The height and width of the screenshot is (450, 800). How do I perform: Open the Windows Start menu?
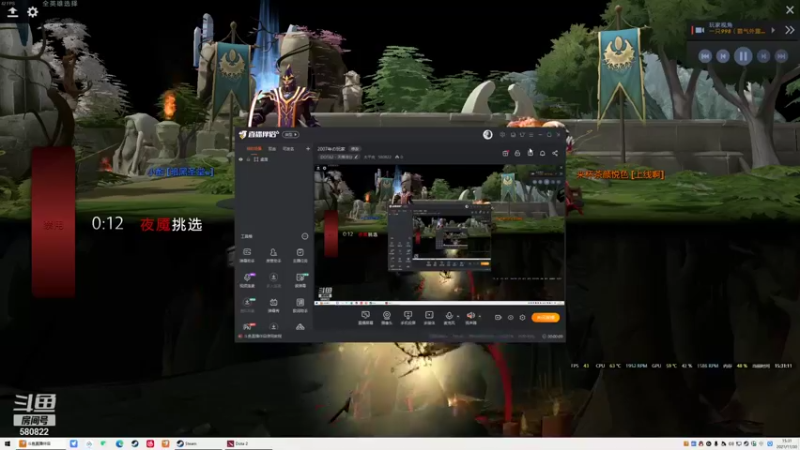7,444
